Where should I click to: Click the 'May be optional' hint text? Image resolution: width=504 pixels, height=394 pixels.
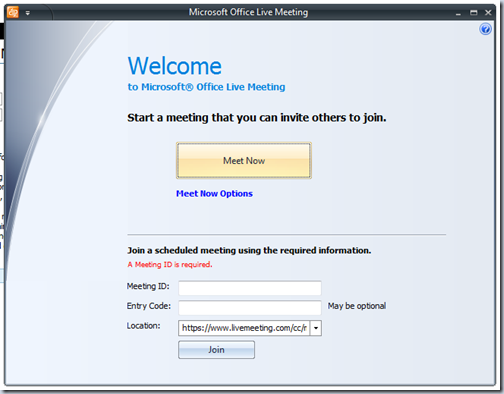pos(357,306)
